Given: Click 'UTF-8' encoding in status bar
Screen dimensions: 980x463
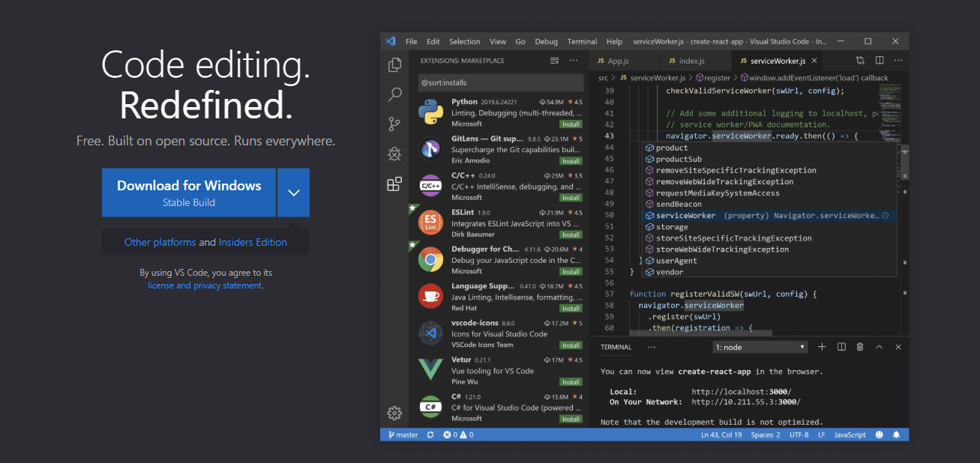Looking at the screenshot, I should point(799,435).
